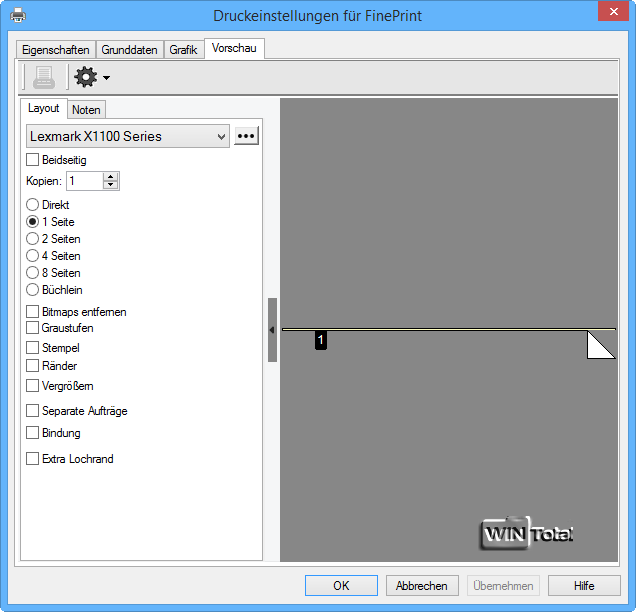The width and height of the screenshot is (636, 612).
Task: Click the preview page sheet line
Action: click(449, 329)
